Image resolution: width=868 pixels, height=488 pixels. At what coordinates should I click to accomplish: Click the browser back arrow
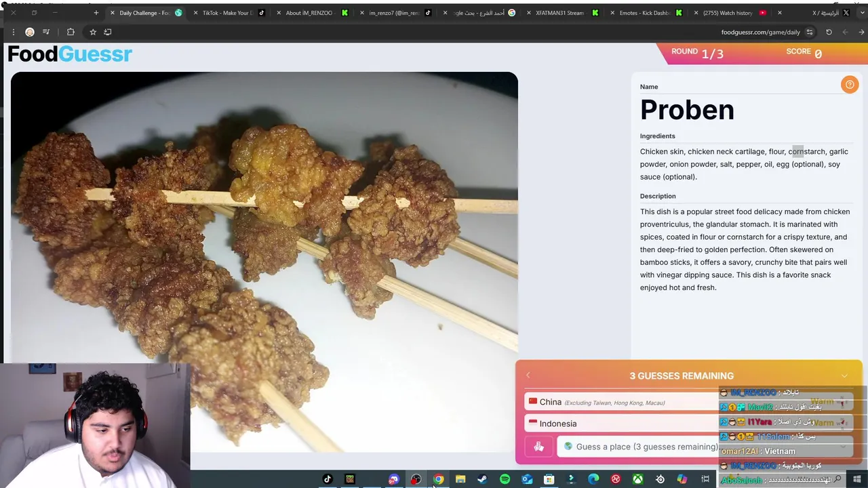point(861,32)
